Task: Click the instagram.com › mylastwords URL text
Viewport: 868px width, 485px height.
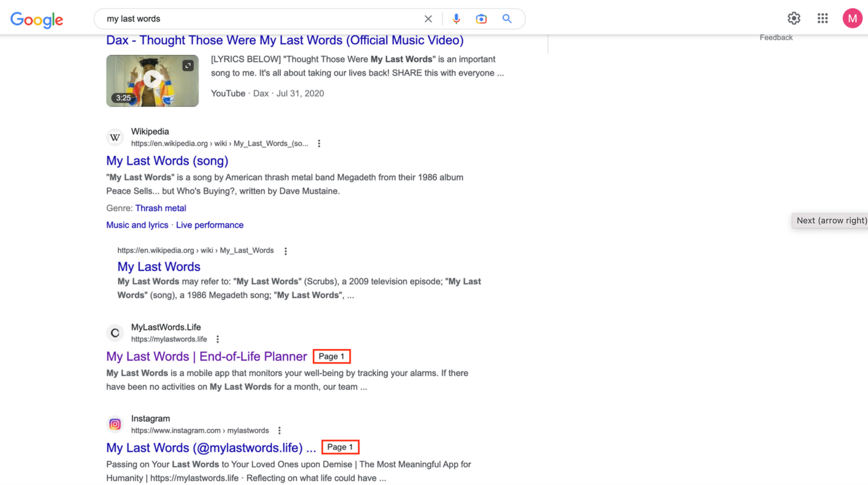Action: click(x=200, y=431)
